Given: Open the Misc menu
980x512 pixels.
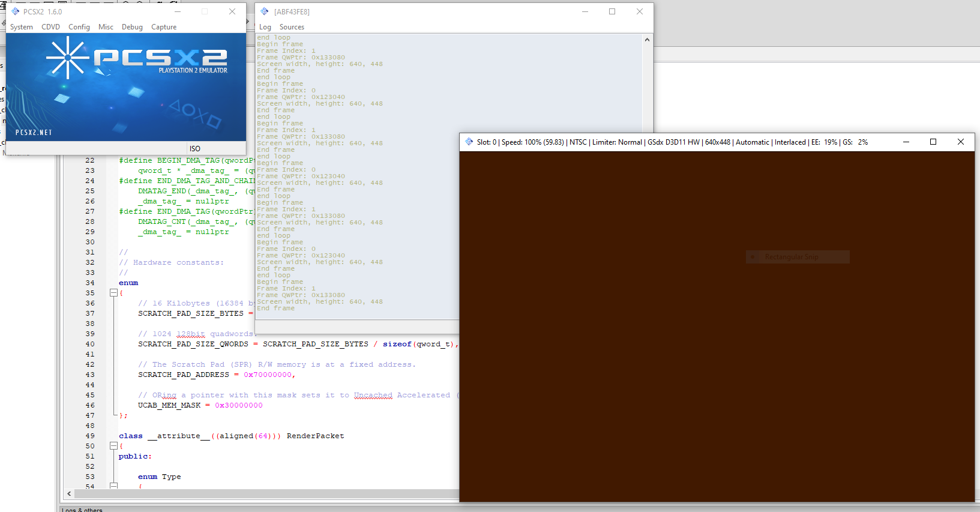Looking at the screenshot, I should [x=106, y=27].
